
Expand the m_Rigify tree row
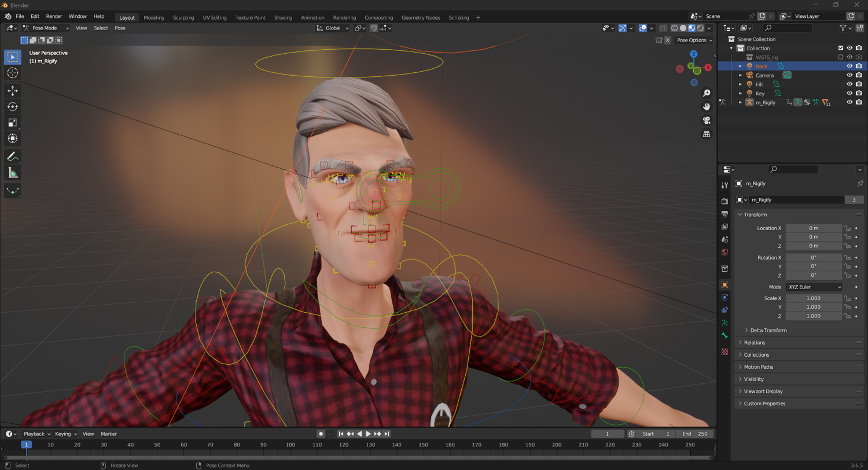tap(740, 102)
